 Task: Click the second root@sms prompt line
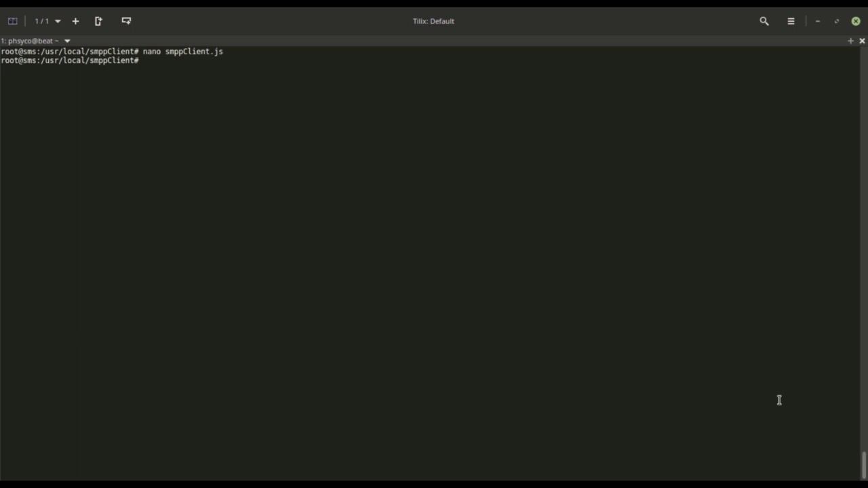[x=70, y=60]
